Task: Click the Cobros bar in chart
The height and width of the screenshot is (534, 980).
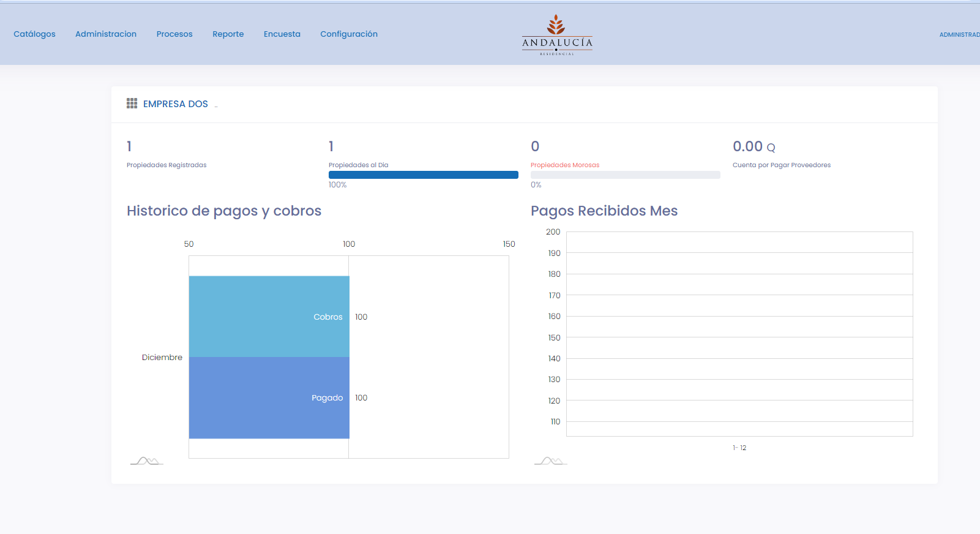Action: [269, 317]
